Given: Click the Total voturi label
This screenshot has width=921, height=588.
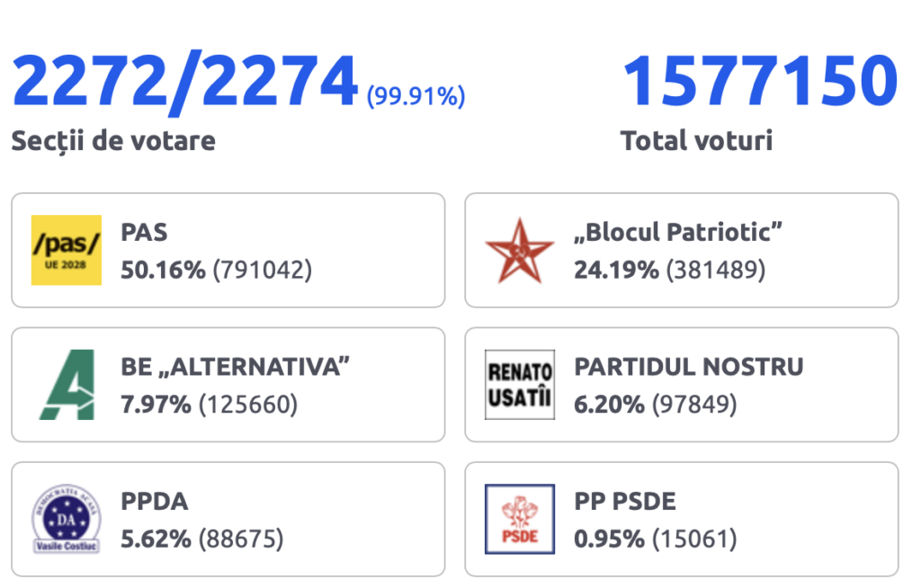Looking at the screenshot, I should point(697,141).
